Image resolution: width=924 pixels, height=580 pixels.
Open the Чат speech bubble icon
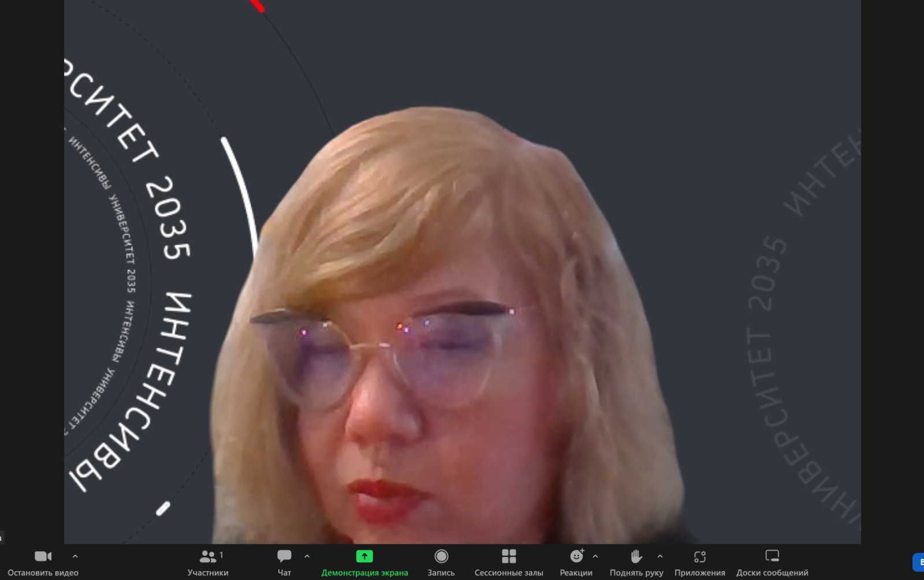click(284, 556)
